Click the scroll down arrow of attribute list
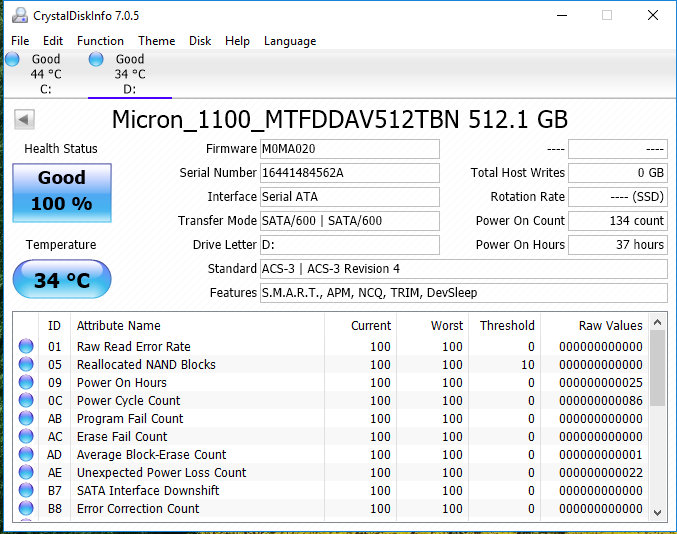 click(x=658, y=512)
